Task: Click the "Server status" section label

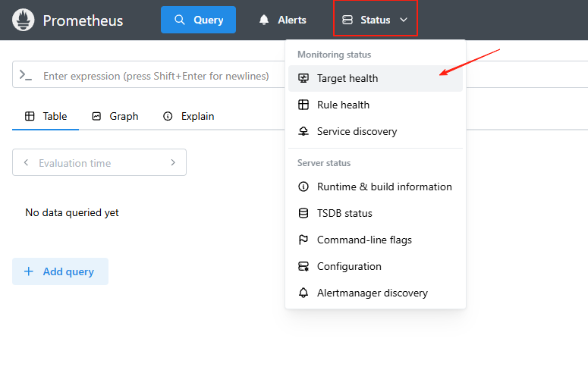Action: click(x=324, y=163)
